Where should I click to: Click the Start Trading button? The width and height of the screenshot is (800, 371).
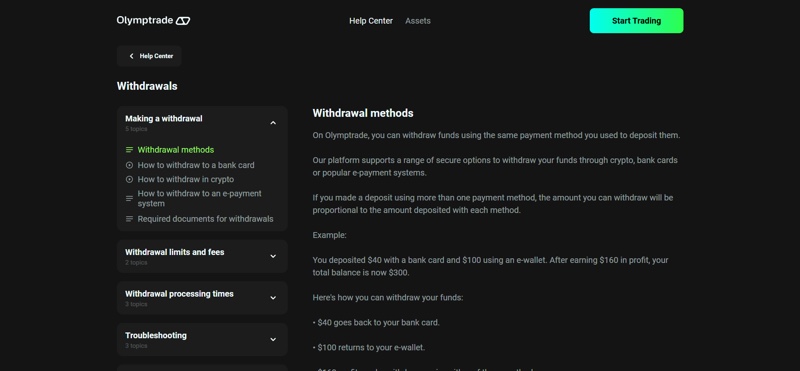[636, 21]
